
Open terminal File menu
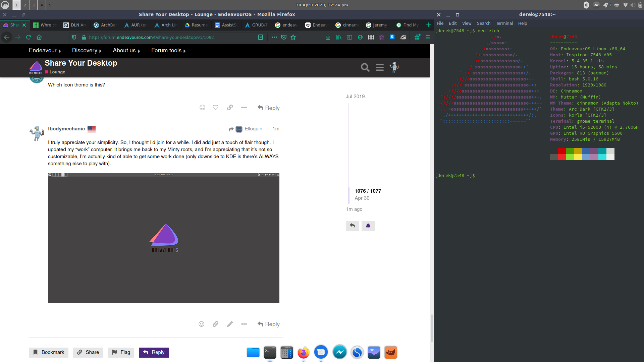(x=440, y=23)
